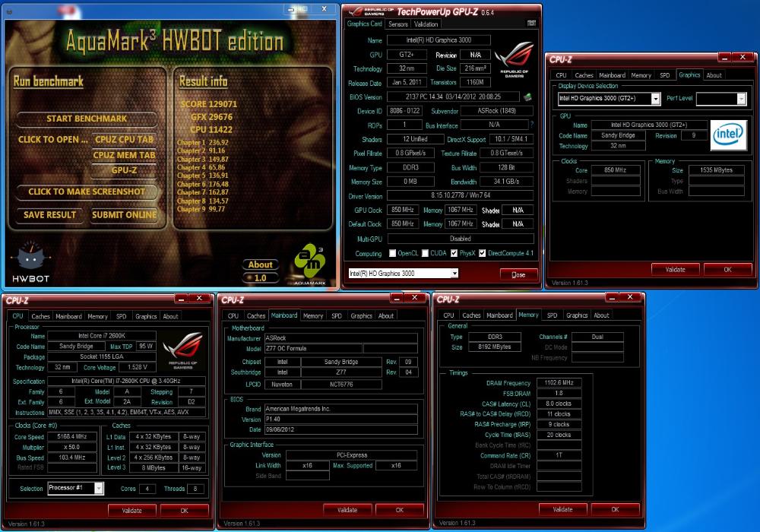Click the BIOS Version field in GPU-Z
Image resolution: width=760 pixels, height=532 pixels.
[x=453, y=97]
